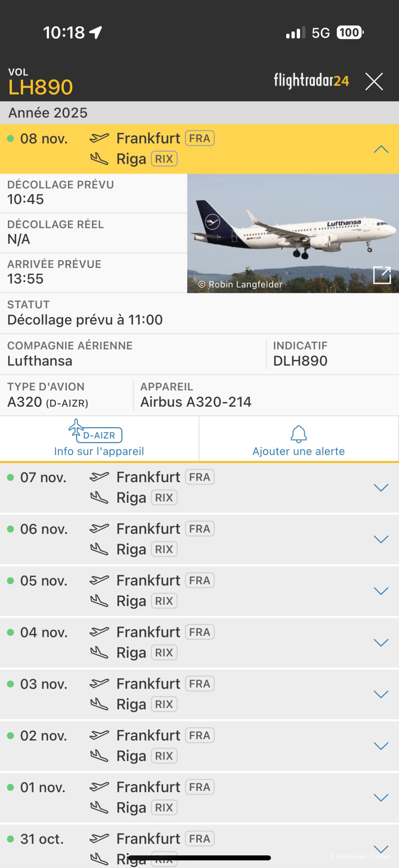Viewport: 399px width, 868px height.
Task: Tap the departure plane icon on 08 nov. row
Action: click(99, 138)
